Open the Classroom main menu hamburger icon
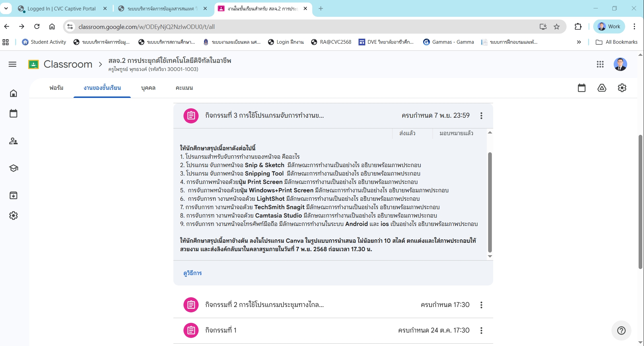This screenshot has height=346, width=644. pos(12,64)
